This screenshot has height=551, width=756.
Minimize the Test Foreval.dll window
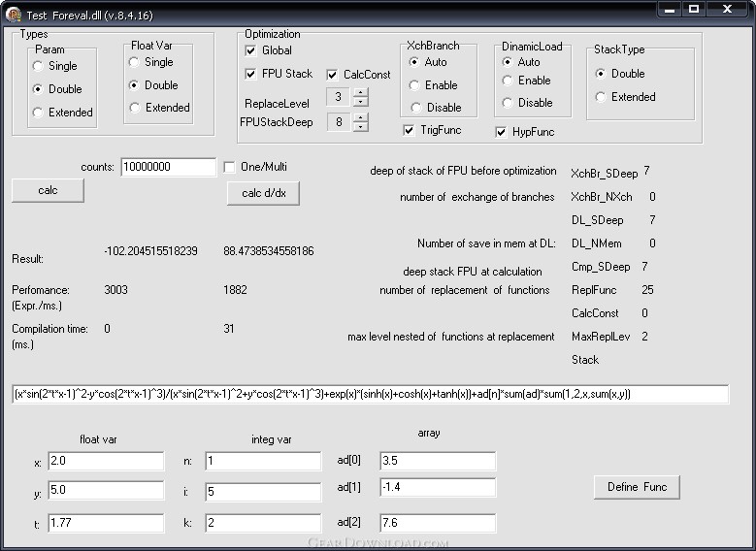(x=670, y=9)
